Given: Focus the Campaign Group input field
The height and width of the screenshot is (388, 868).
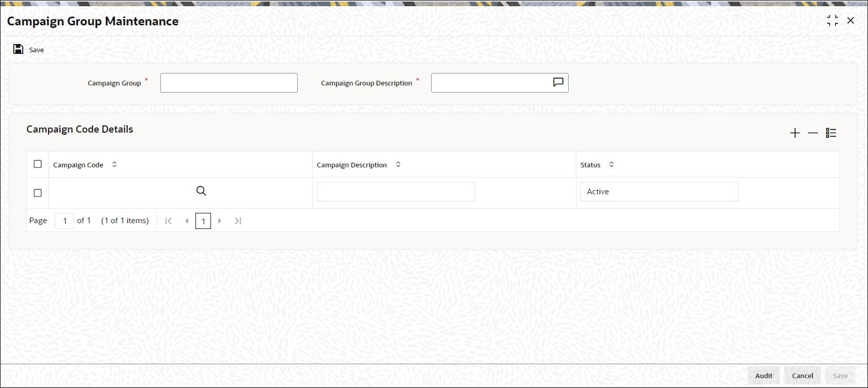Looking at the screenshot, I should 229,83.
